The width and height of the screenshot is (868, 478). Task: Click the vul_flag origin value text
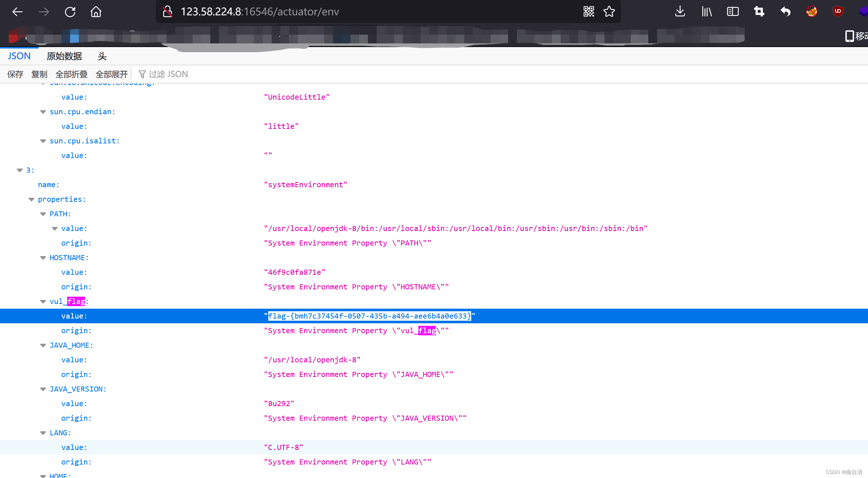point(356,331)
